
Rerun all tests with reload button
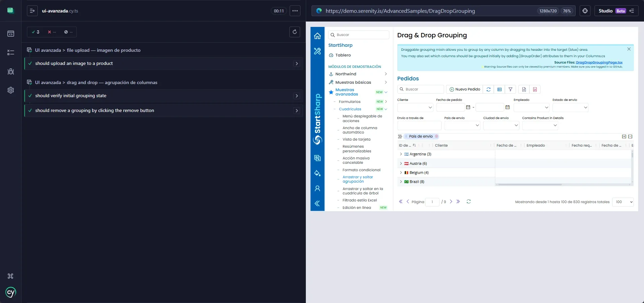[295, 32]
